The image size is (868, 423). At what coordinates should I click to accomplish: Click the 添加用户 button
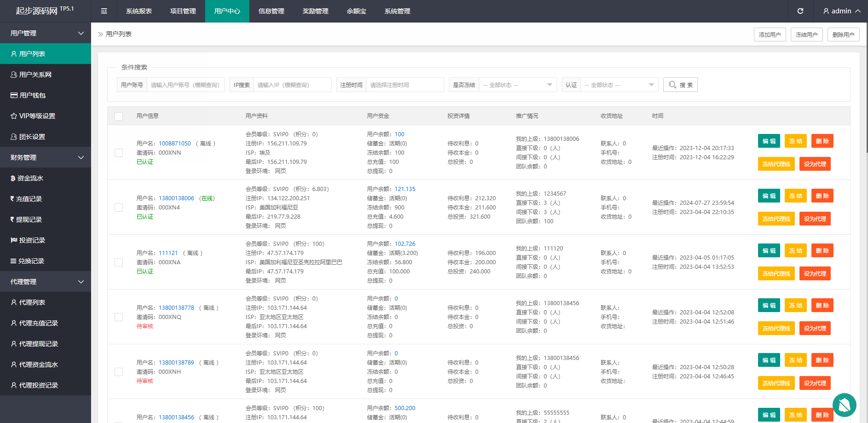tap(770, 35)
